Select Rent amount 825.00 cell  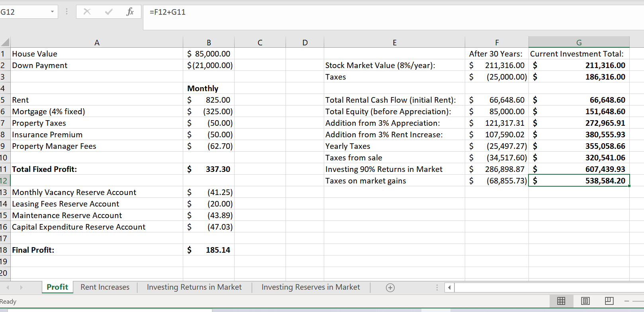tap(209, 100)
